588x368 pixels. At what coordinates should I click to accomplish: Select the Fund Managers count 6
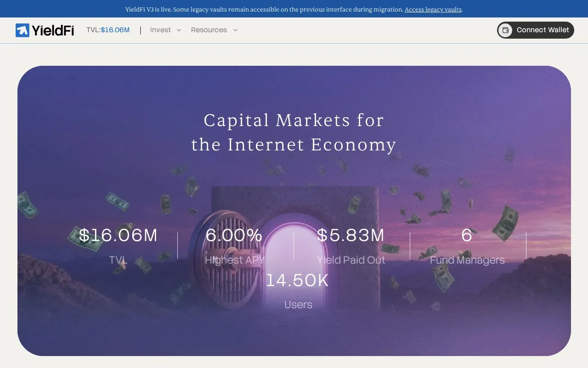pos(467,235)
